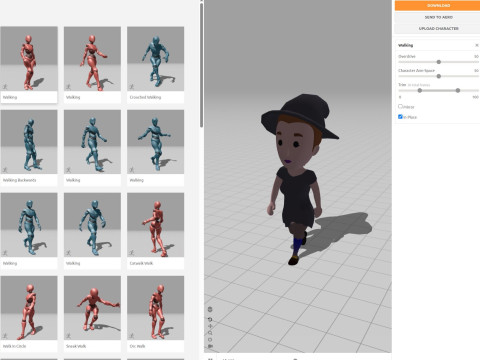Click the video camera icon in viewport
Image resolution: width=480 pixels, height=360 pixels.
(x=210, y=346)
